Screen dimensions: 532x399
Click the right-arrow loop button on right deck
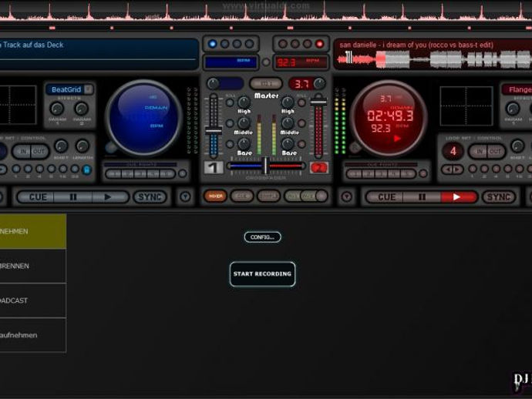(x=458, y=169)
